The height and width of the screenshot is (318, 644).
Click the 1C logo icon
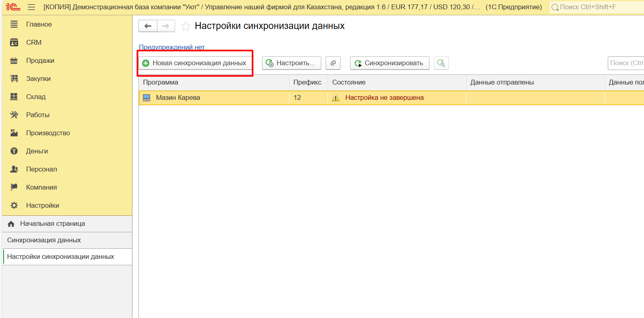click(x=13, y=7)
